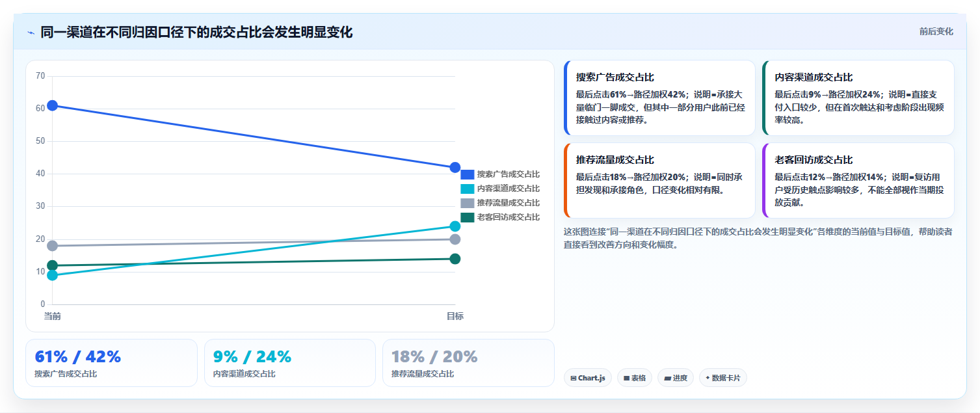Click the 进度 tag chip
This screenshot has height=413, width=980.
[676, 378]
